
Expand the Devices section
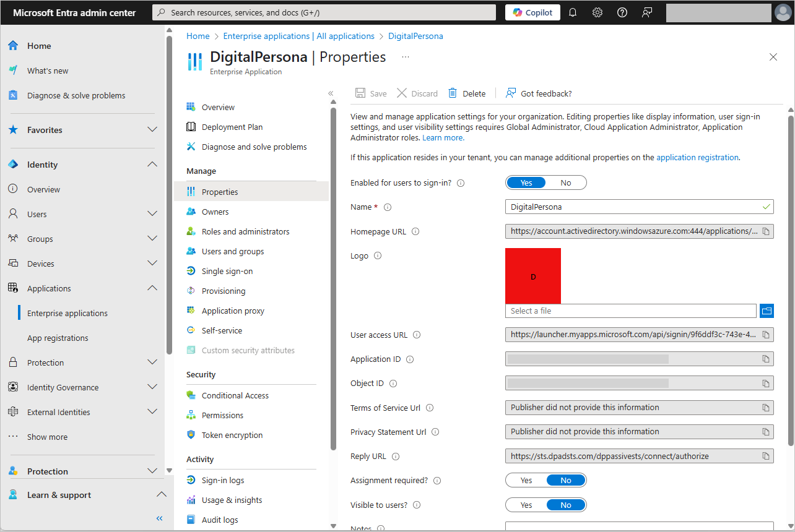click(x=152, y=264)
